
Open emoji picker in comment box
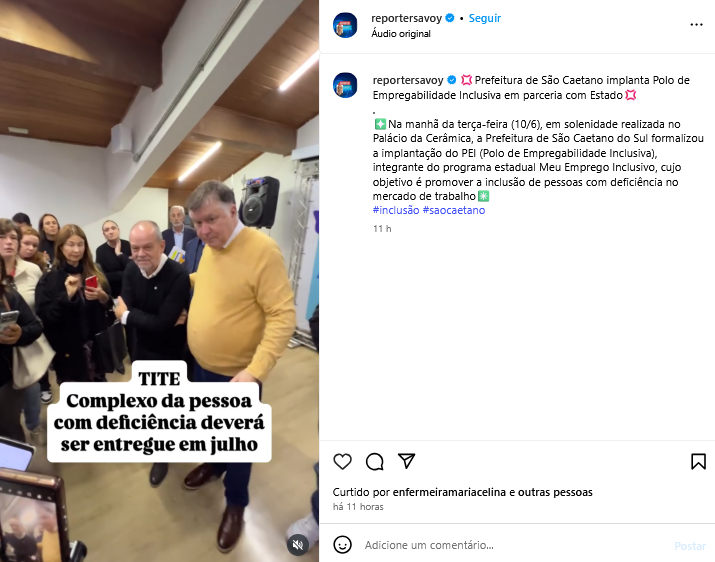342,545
